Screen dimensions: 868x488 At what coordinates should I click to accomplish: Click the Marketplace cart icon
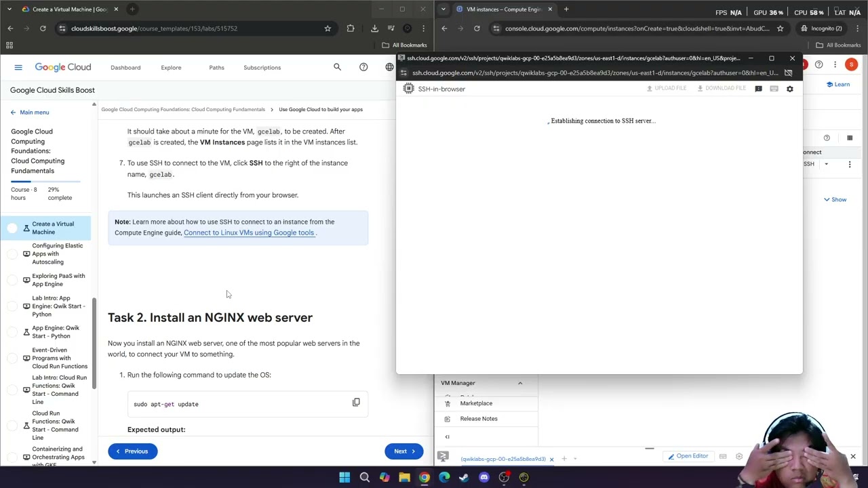point(447,403)
